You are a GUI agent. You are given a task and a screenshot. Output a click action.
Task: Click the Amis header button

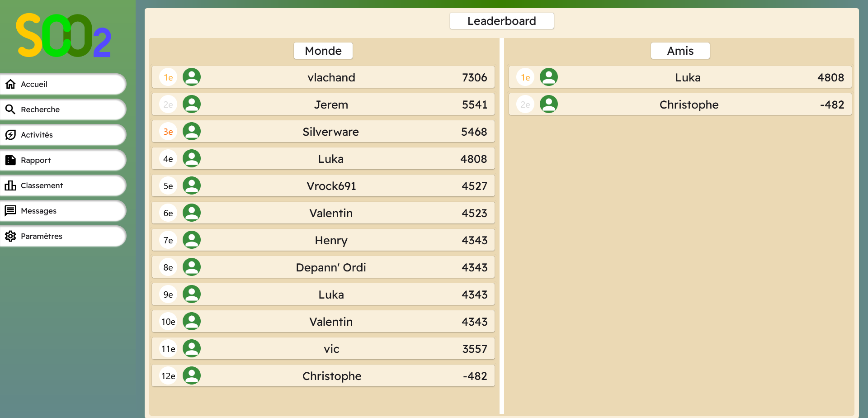680,51
